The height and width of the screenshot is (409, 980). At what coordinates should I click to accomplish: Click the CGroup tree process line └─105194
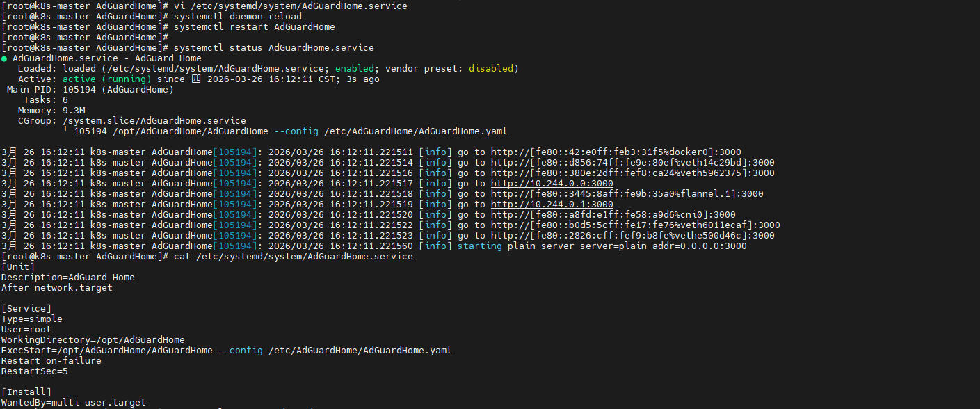coord(285,131)
